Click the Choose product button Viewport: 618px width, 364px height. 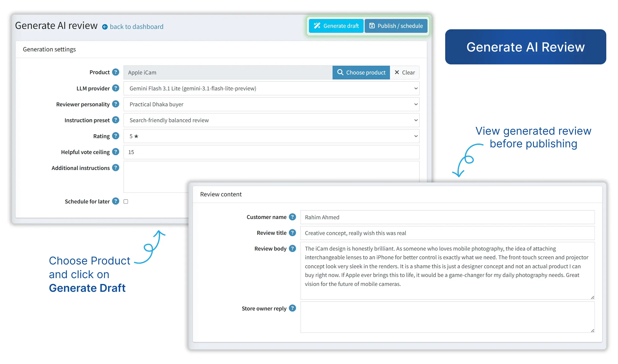[361, 72]
